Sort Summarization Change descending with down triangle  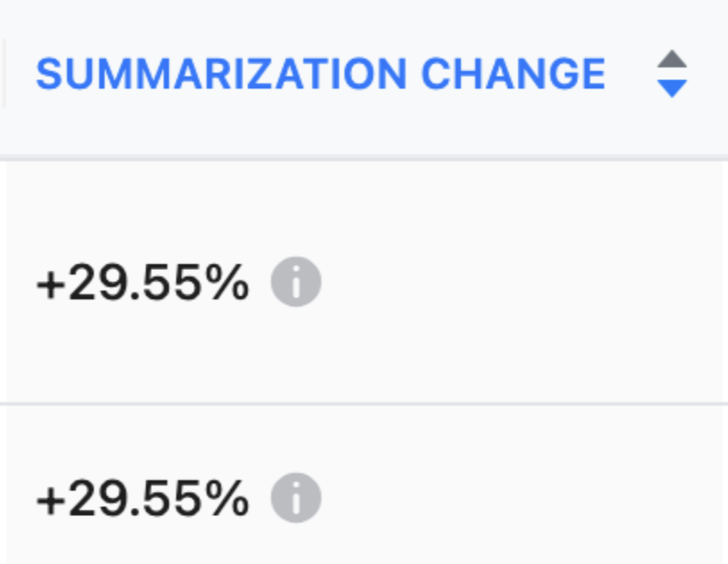tap(672, 89)
